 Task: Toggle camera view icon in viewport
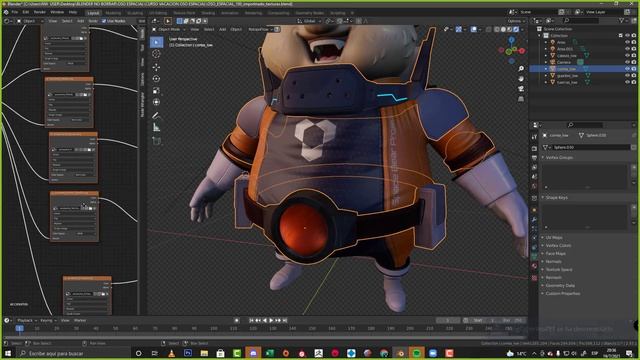(521, 89)
